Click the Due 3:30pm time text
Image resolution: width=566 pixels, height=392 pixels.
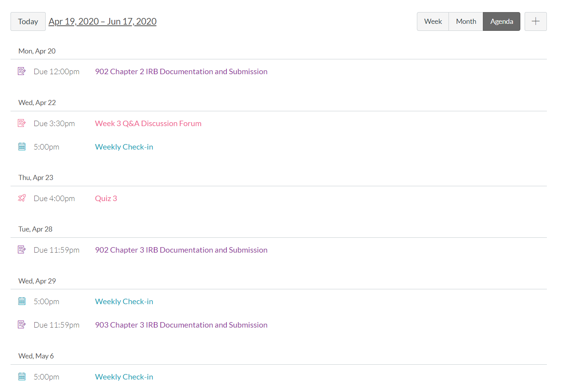[x=54, y=123]
